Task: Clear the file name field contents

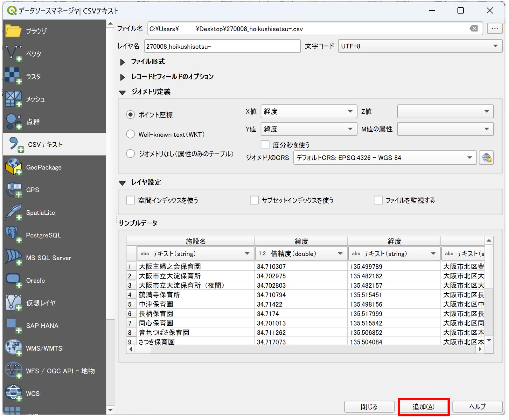Action: click(474, 29)
